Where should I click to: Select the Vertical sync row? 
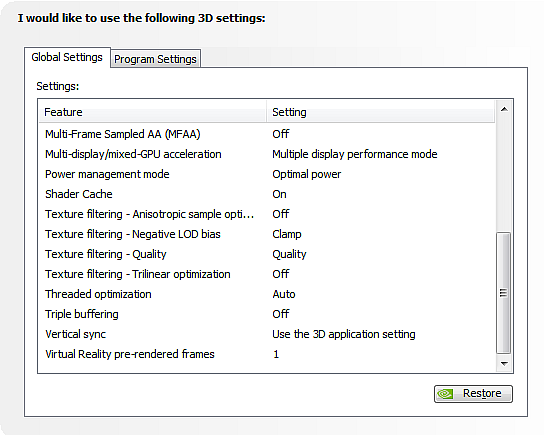267,334
